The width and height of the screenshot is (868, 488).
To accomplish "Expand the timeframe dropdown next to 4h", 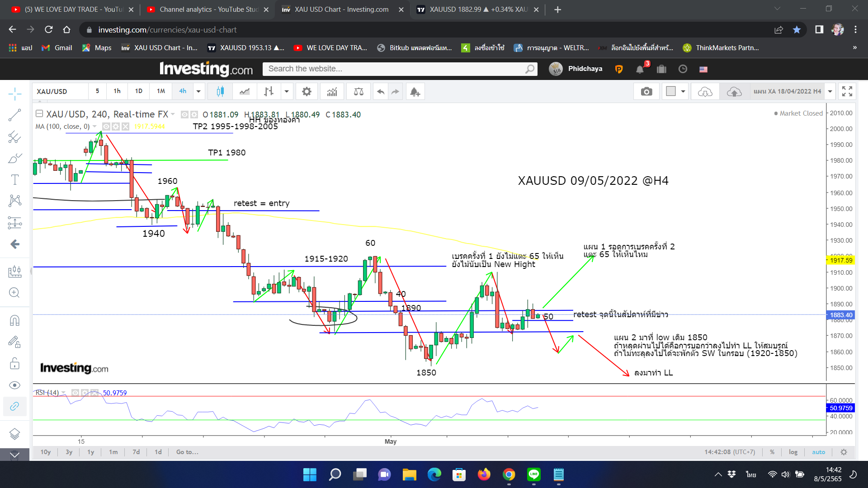I will pyautogui.click(x=198, y=92).
